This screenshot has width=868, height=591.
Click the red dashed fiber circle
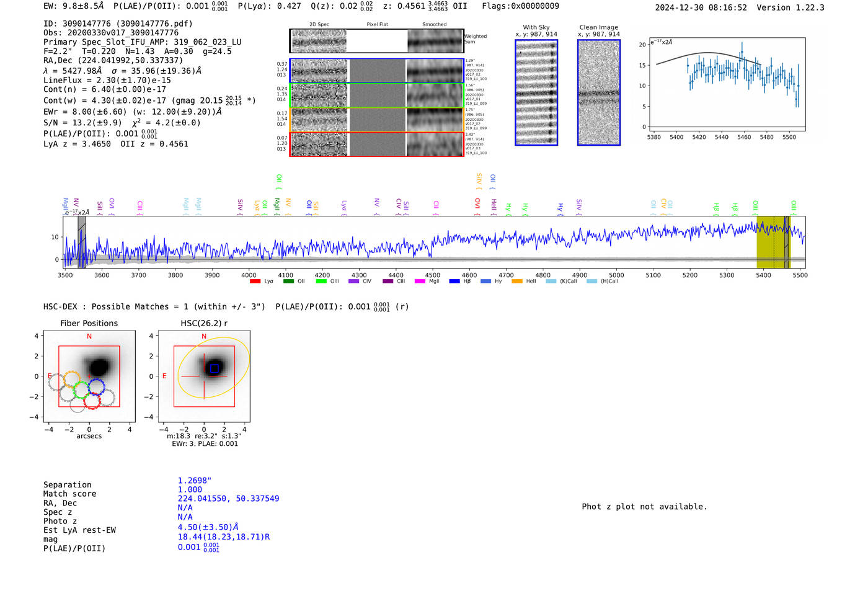[92, 401]
